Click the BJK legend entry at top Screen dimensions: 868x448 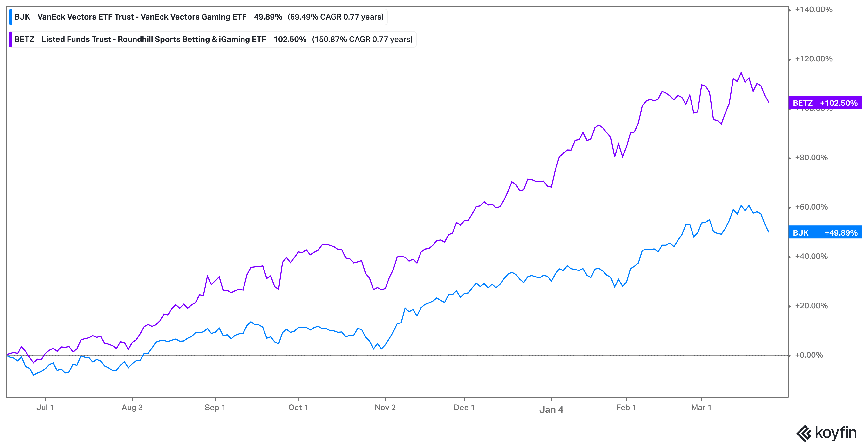click(x=198, y=17)
